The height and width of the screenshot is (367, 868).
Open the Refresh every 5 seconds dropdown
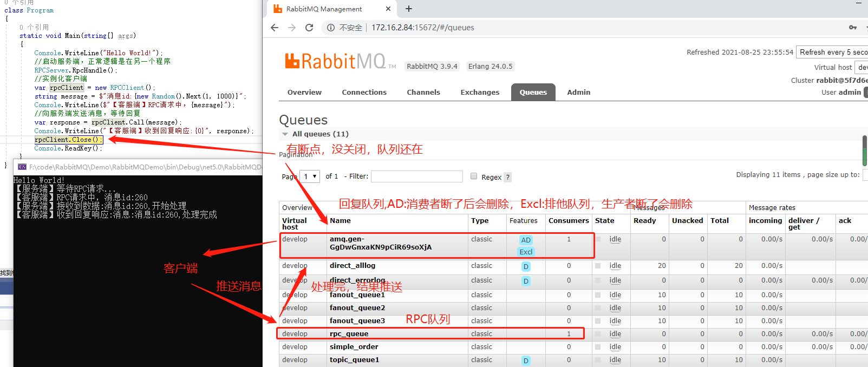pyautogui.click(x=833, y=52)
